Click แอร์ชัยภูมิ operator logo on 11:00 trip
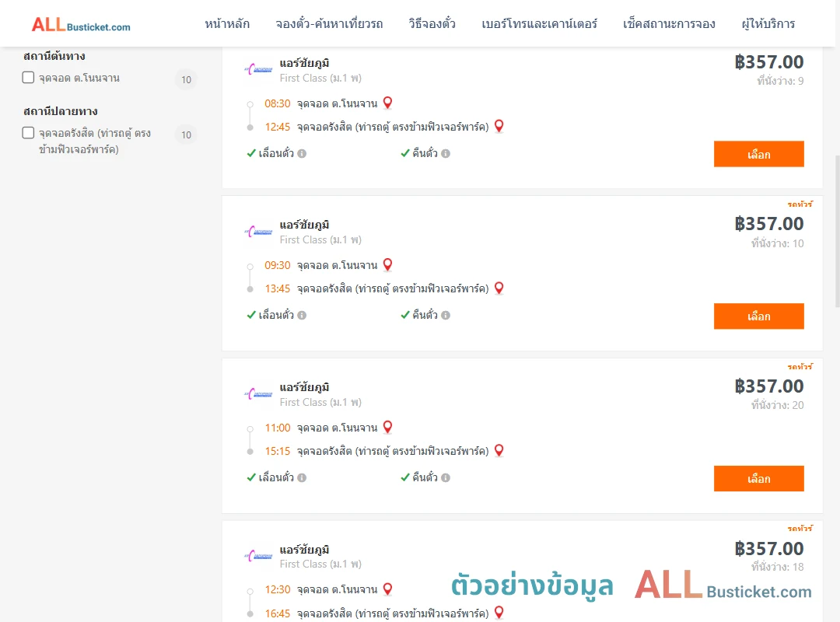The image size is (840, 622). point(258,393)
